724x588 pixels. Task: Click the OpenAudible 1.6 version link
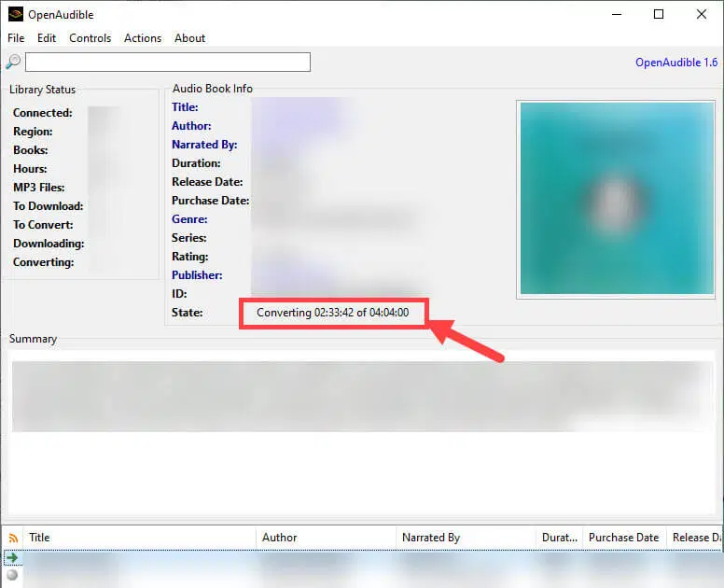(676, 63)
